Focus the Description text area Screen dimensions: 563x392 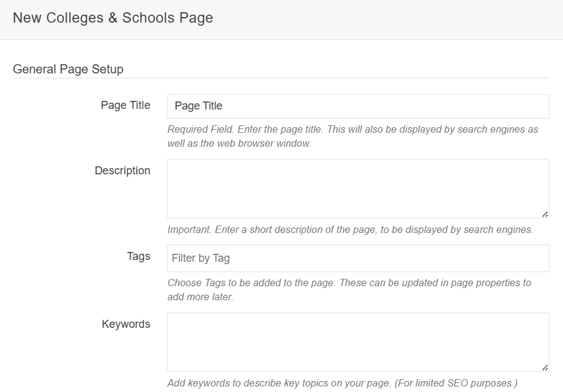pos(358,188)
